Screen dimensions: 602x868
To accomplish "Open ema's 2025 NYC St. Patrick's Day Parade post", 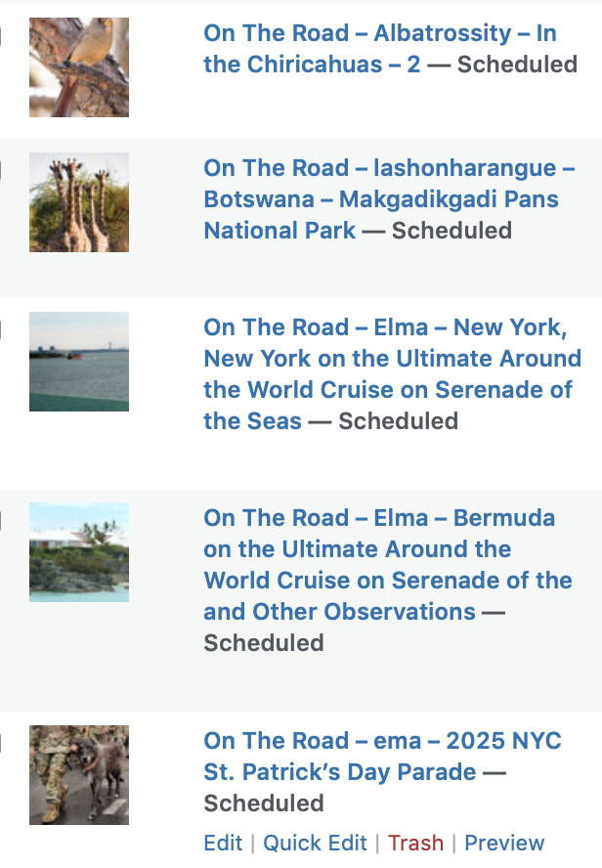I will (382, 757).
